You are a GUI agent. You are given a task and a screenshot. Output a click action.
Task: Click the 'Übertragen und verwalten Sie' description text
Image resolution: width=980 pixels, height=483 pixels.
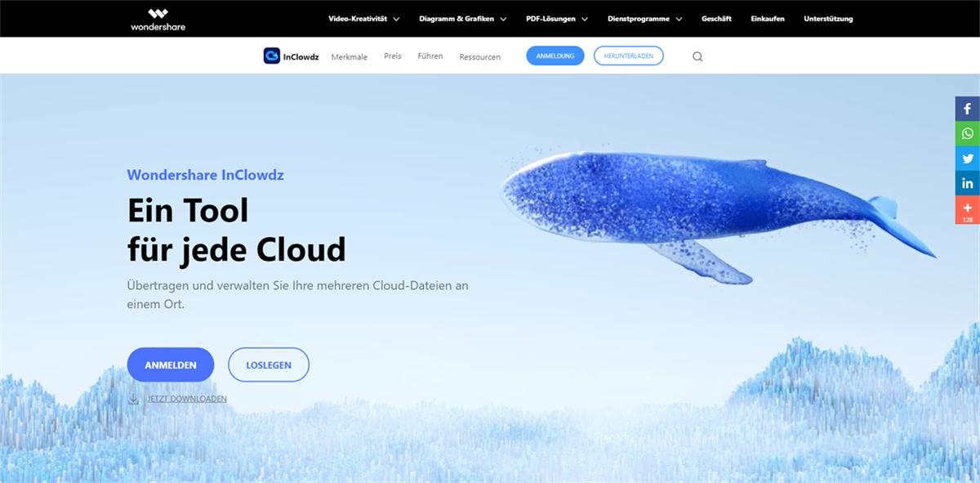(298, 295)
